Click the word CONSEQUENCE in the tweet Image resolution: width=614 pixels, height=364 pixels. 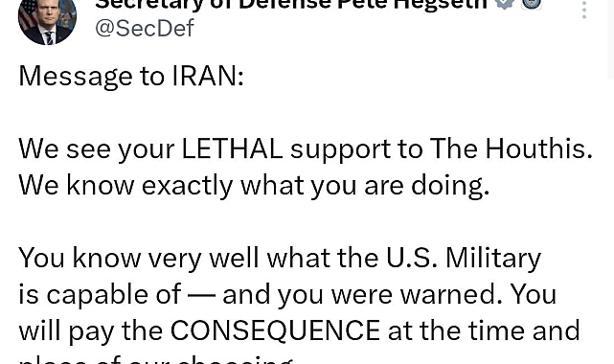click(275, 330)
